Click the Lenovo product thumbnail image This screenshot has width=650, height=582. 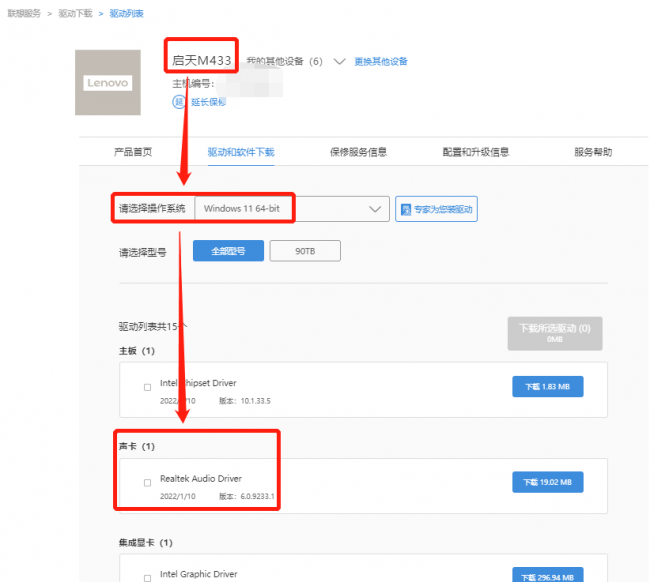pyautogui.click(x=108, y=82)
